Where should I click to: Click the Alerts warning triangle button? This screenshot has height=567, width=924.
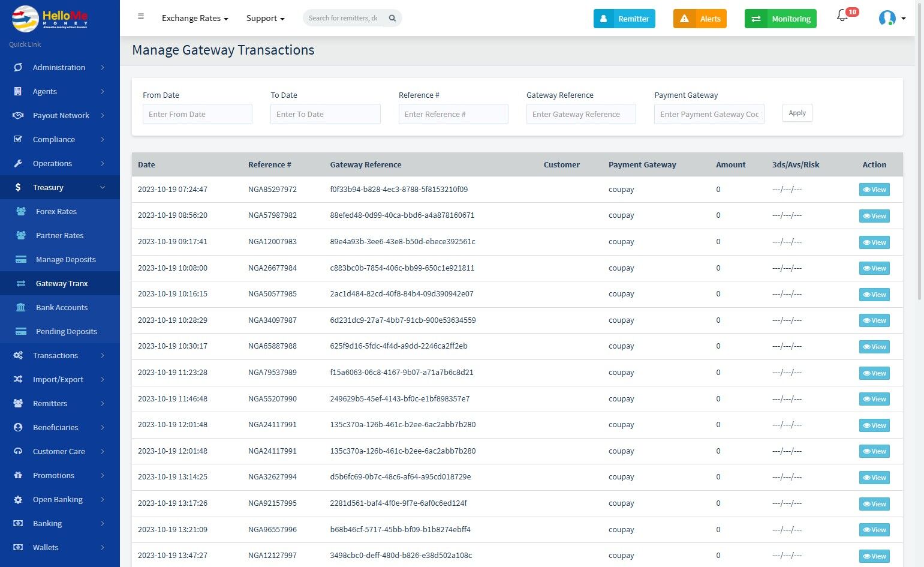pos(700,19)
